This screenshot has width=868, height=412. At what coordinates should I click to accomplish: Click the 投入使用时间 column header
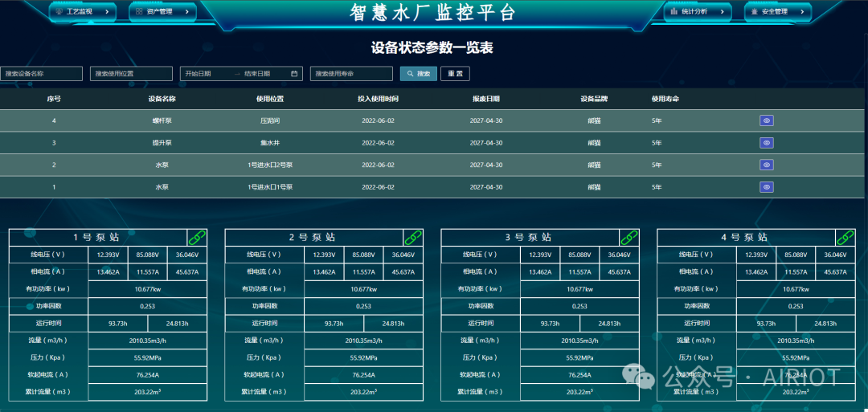(x=378, y=99)
